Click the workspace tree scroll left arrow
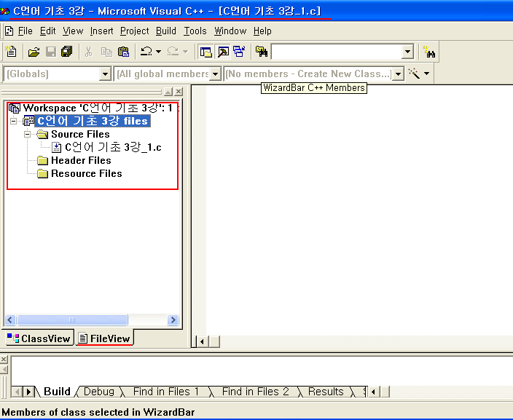This screenshot has height=420, width=513. click(10, 320)
